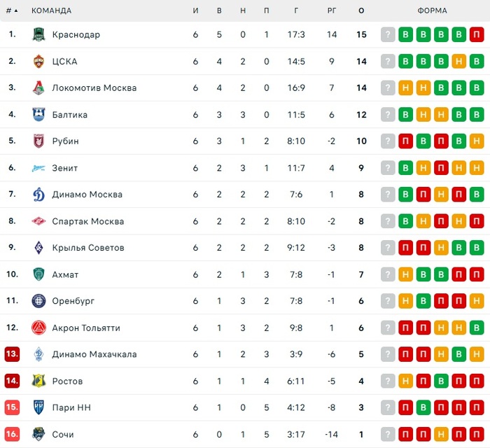
Task: Sort table by rank column arrow
Action: [x=16, y=11]
